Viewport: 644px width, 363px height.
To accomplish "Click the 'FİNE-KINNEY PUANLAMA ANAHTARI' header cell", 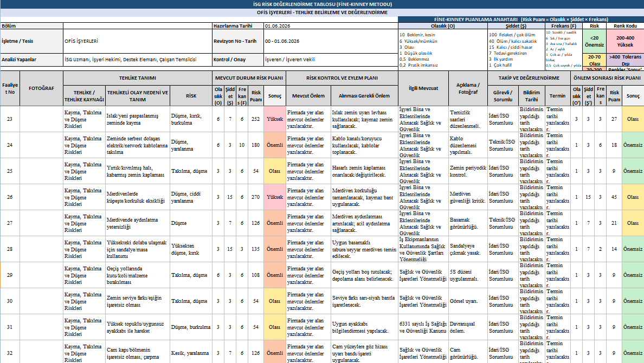I will coord(521,20).
